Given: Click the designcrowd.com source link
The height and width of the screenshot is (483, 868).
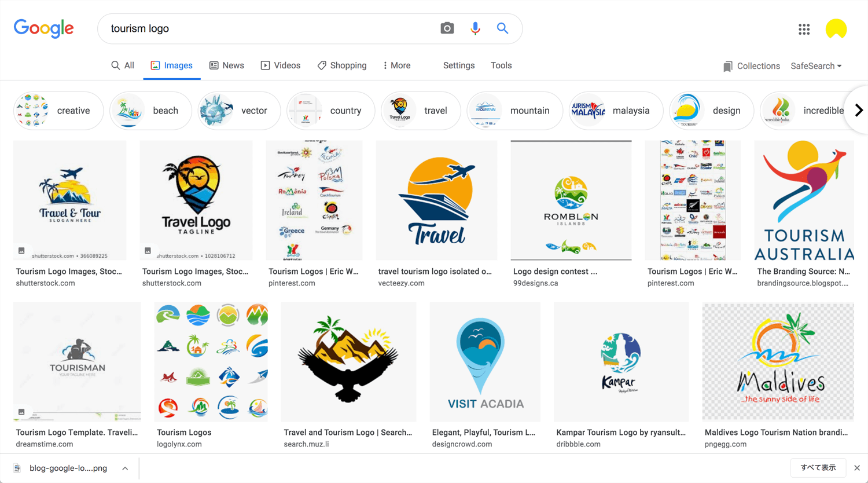Looking at the screenshot, I should point(462,444).
